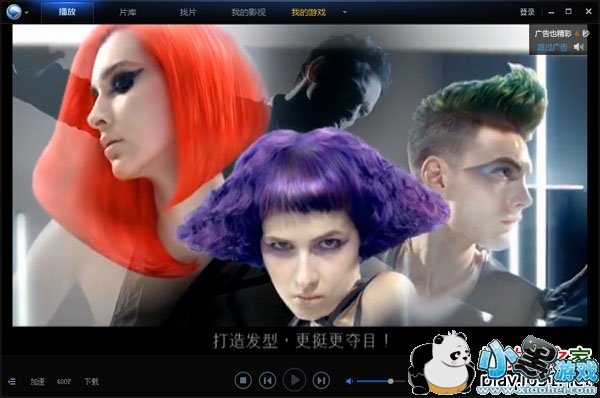Open the player logo main menu

14,12
